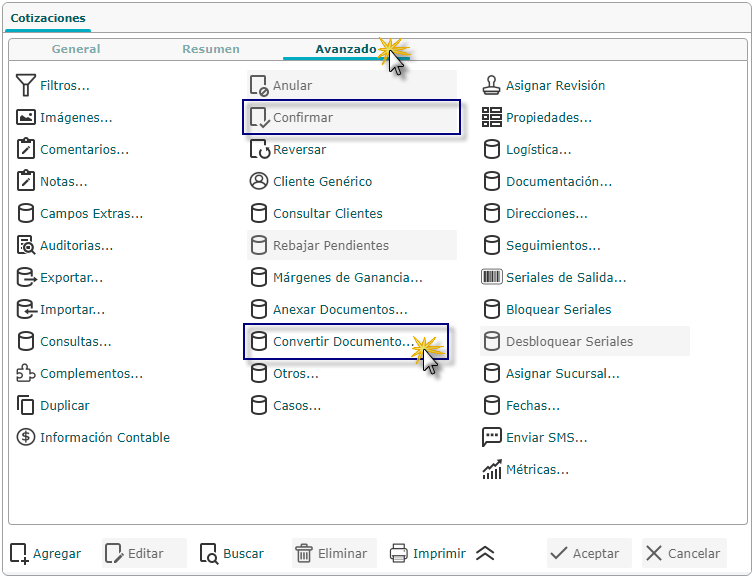
Task: Open the Enviar SMS speech bubble icon
Action: click(492, 437)
